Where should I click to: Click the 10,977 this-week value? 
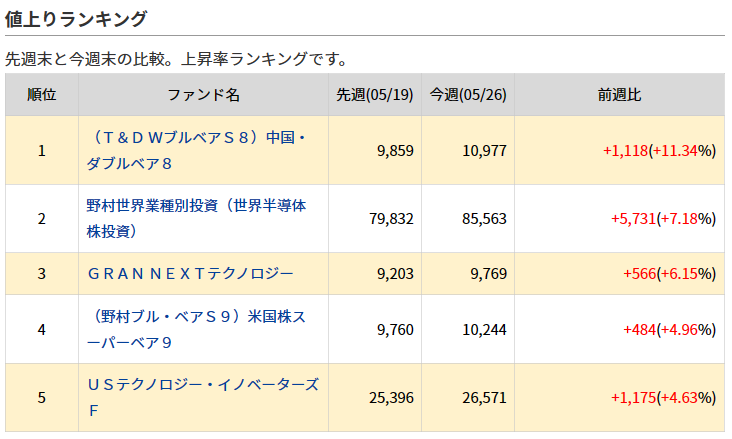484,150
